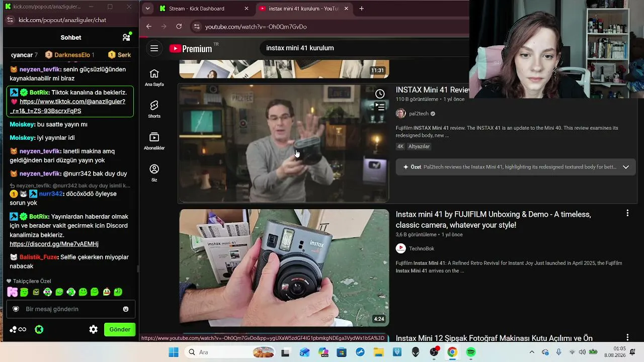644x362 pixels.
Task: Insert the pink F5 emote
Action: pos(12,292)
